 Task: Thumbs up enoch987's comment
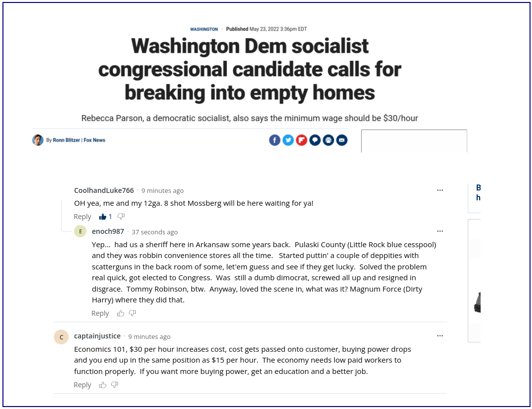click(121, 313)
